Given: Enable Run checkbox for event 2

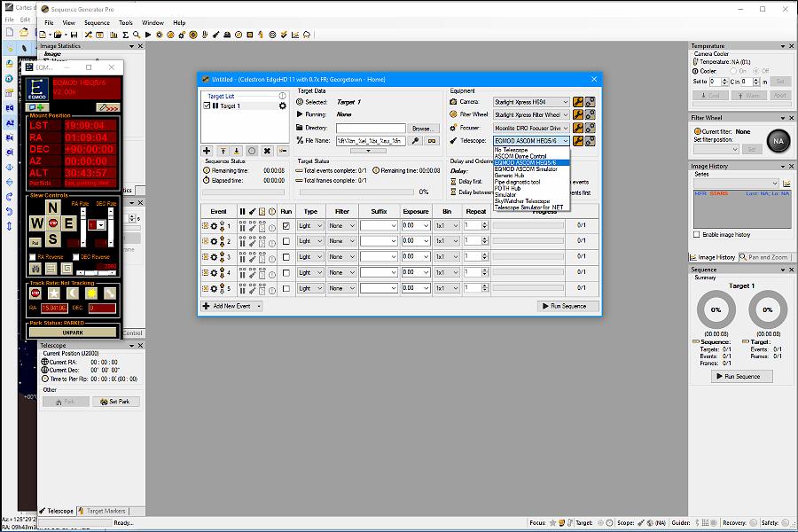Looking at the screenshot, I should coord(286,241).
